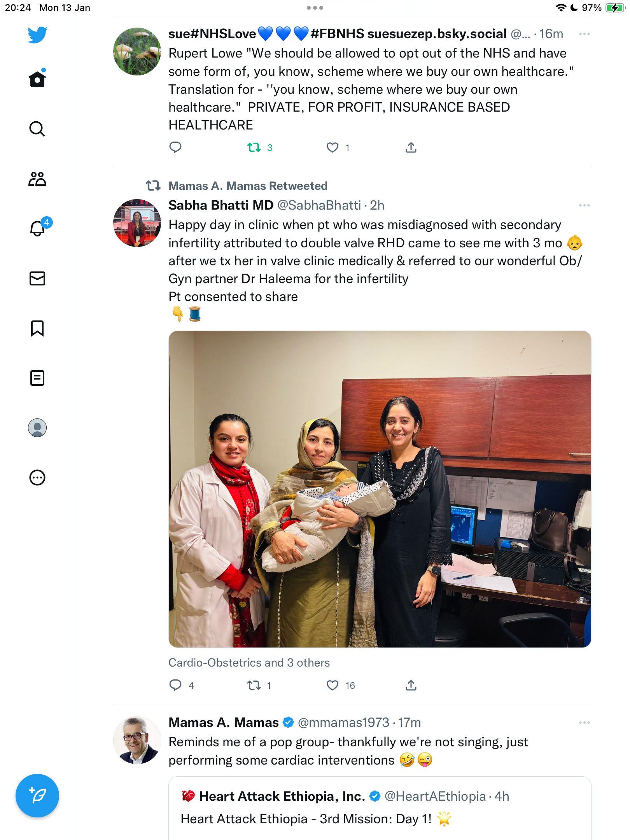Open more options on Mamas A. Mamas tweet
Image resolution: width=630 pixels, height=840 pixels.
click(x=584, y=723)
